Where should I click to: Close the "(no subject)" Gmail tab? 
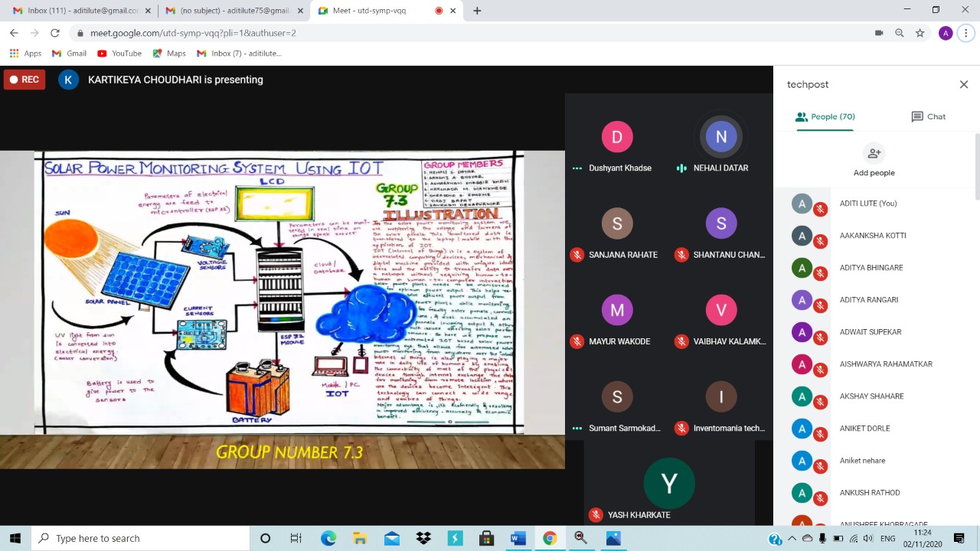[300, 11]
